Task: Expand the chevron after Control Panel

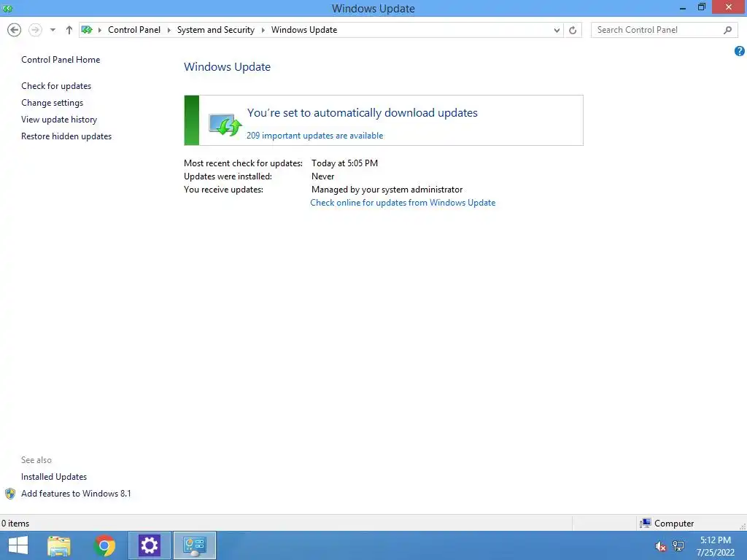Action: click(x=169, y=30)
